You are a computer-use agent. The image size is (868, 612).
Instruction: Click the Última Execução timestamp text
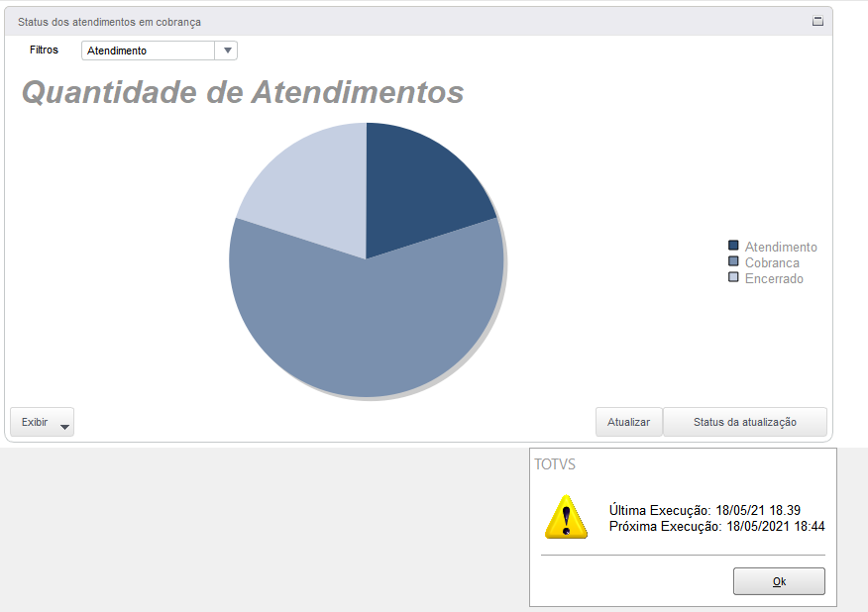(x=705, y=510)
